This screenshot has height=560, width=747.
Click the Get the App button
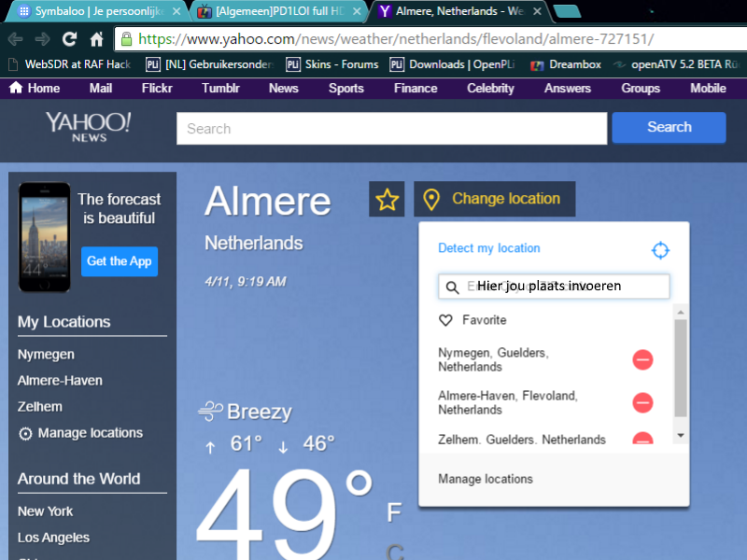(x=120, y=261)
